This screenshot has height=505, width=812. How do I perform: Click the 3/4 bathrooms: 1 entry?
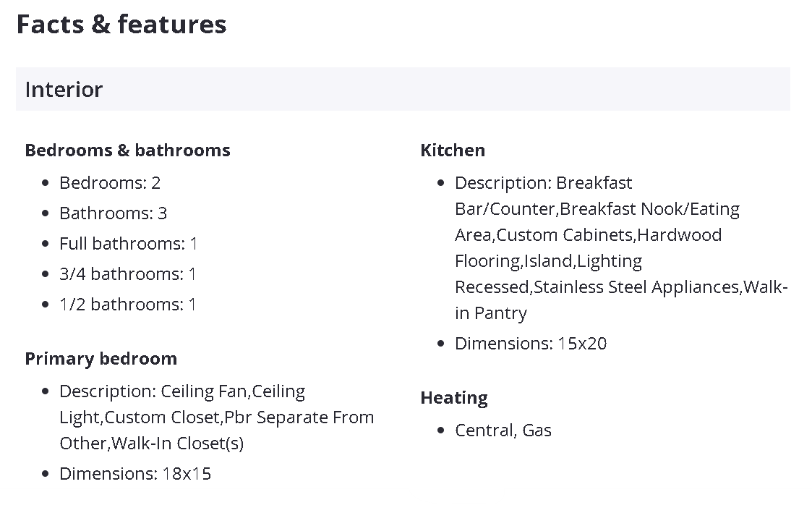pos(127,273)
